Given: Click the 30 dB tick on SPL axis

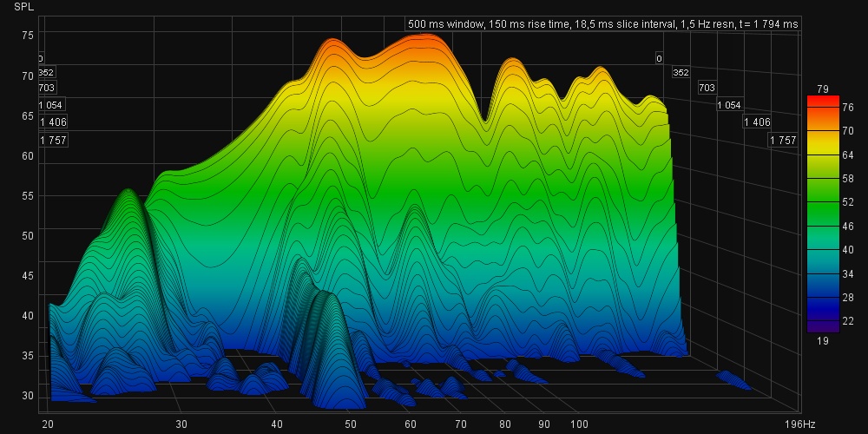Looking at the screenshot, I should (x=28, y=396).
